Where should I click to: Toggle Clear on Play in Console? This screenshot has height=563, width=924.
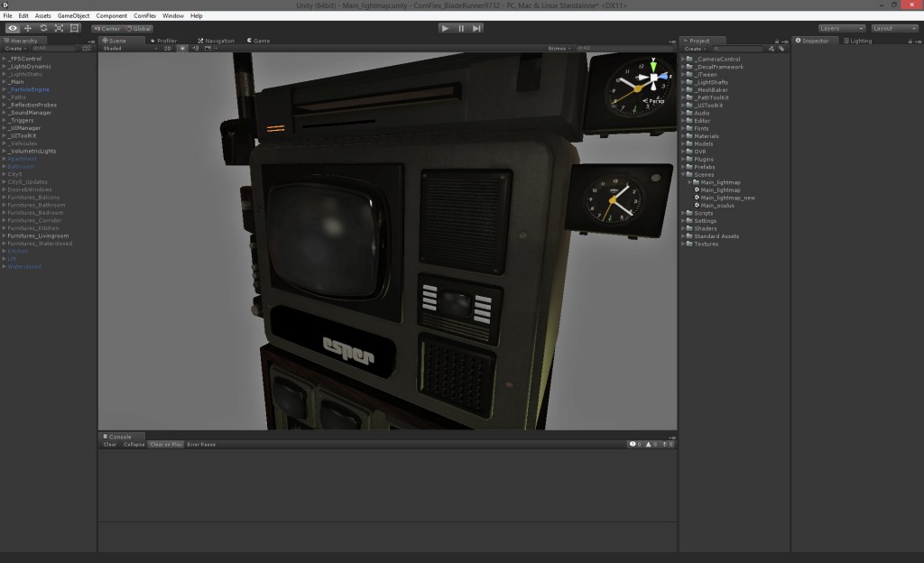166,444
